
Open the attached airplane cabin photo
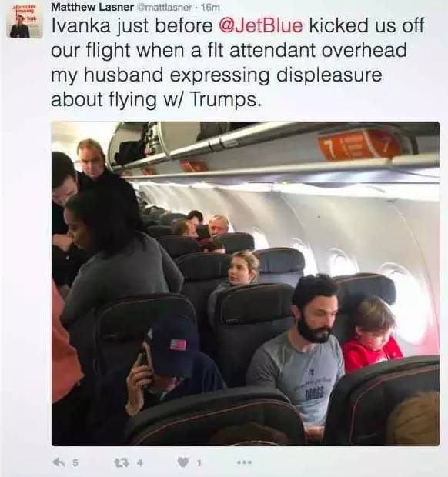click(246, 284)
